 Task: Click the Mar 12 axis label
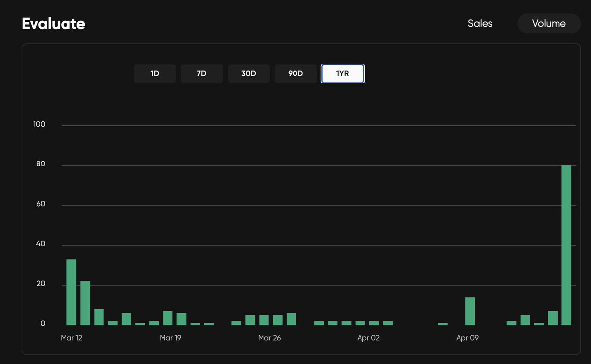[x=71, y=338]
